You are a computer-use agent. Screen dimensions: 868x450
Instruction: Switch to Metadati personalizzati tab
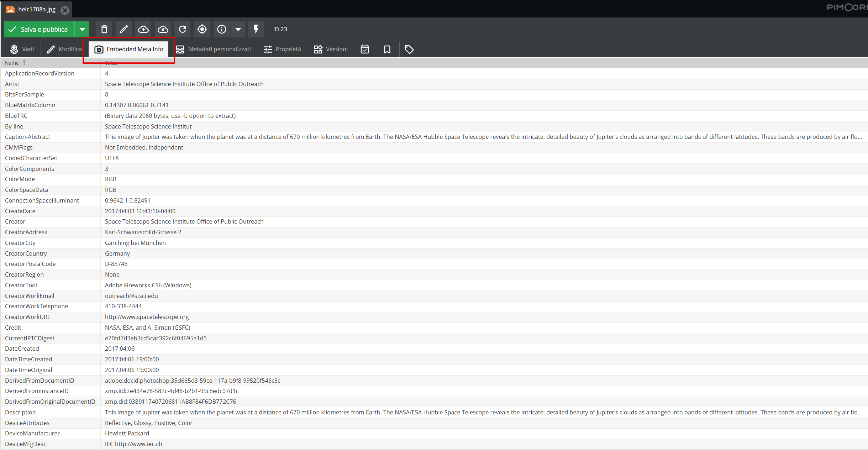coord(214,49)
